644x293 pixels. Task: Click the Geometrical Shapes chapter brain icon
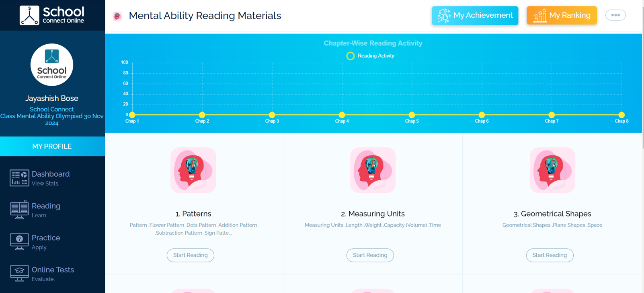[x=552, y=170]
